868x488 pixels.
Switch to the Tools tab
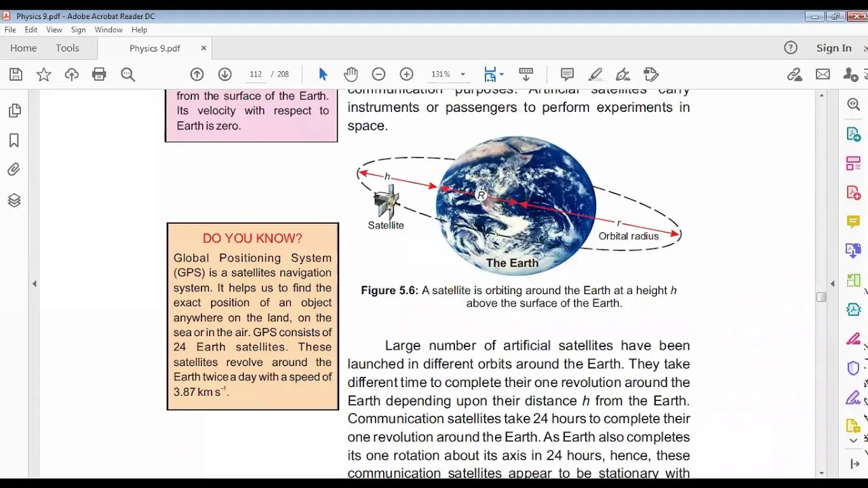(67, 48)
